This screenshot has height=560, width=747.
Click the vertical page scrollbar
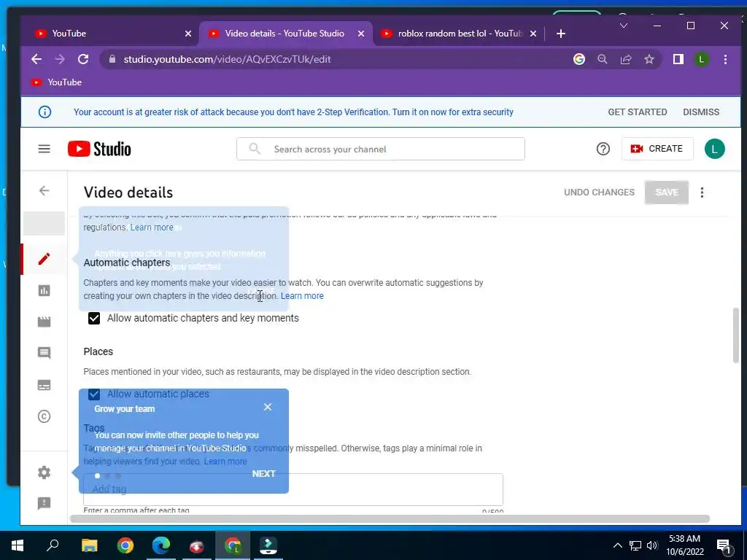(x=736, y=335)
